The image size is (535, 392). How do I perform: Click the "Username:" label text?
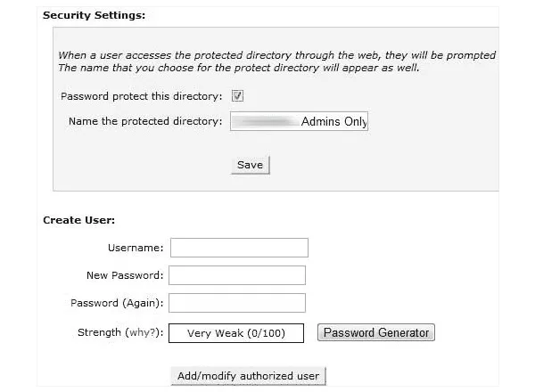point(136,248)
